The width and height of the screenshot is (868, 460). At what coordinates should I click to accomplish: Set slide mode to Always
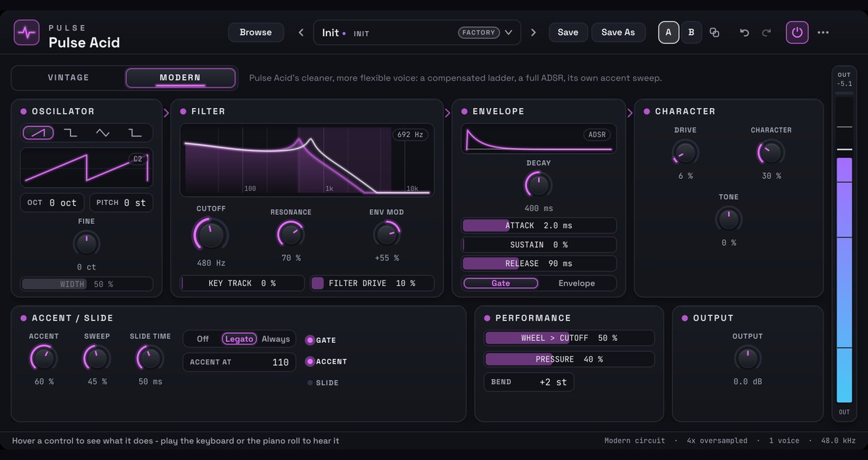[276, 339]
